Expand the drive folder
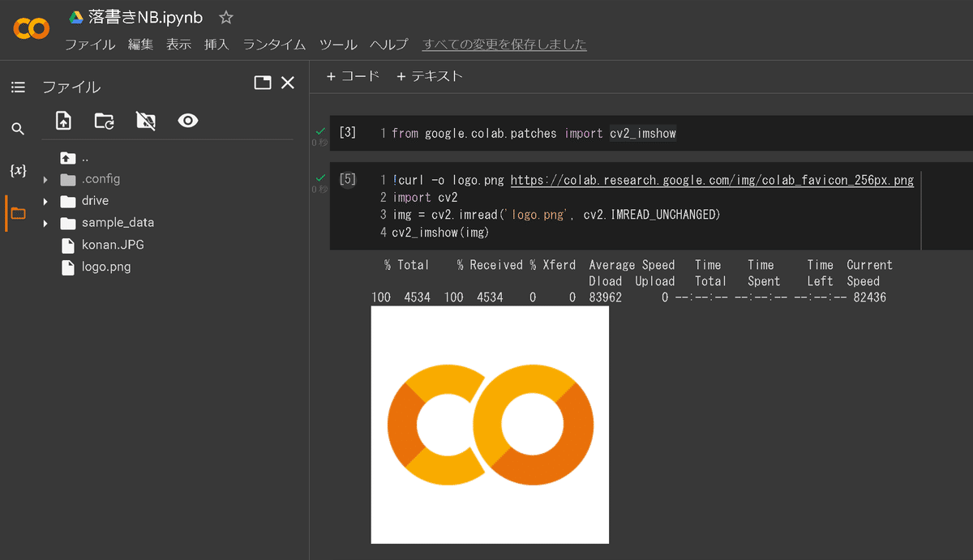Viewport: 973px width, 560px height. 46,200
